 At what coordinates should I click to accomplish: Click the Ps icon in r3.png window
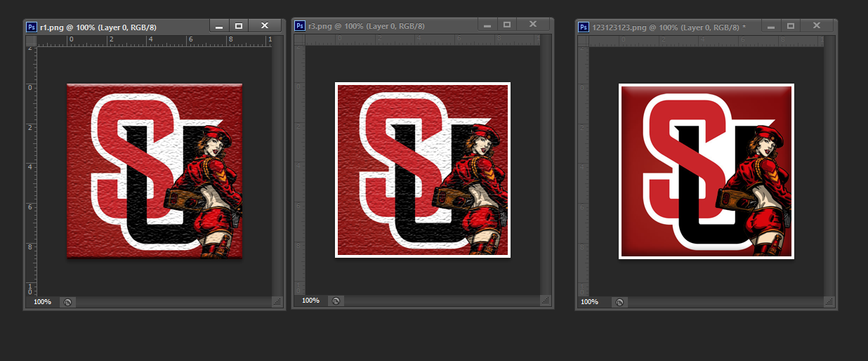tap(300, 25)
